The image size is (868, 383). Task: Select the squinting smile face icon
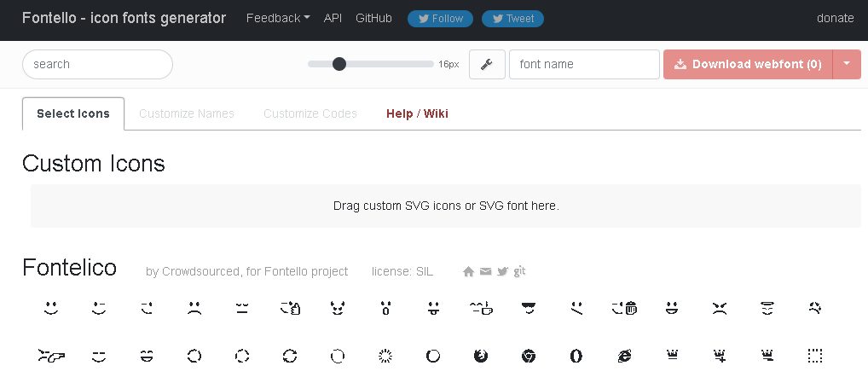(x=99, y=356)
